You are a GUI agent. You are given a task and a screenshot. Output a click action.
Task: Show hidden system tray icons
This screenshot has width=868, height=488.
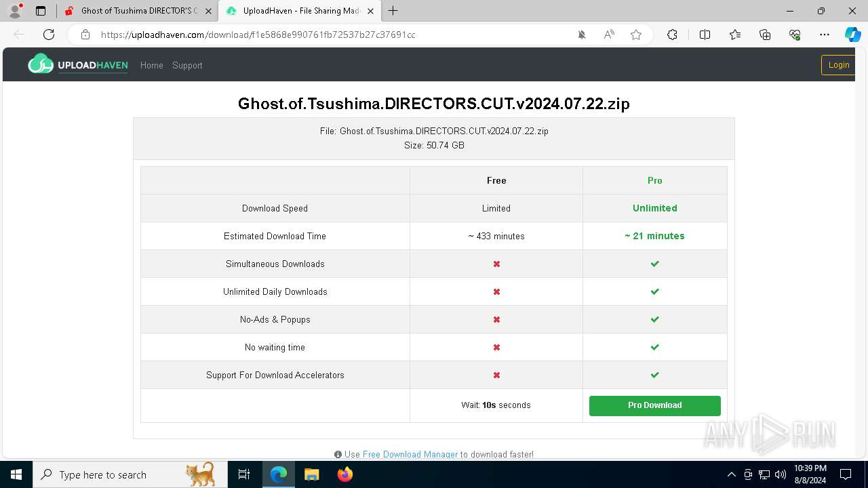pyautogui.click(x=731, y=474)
